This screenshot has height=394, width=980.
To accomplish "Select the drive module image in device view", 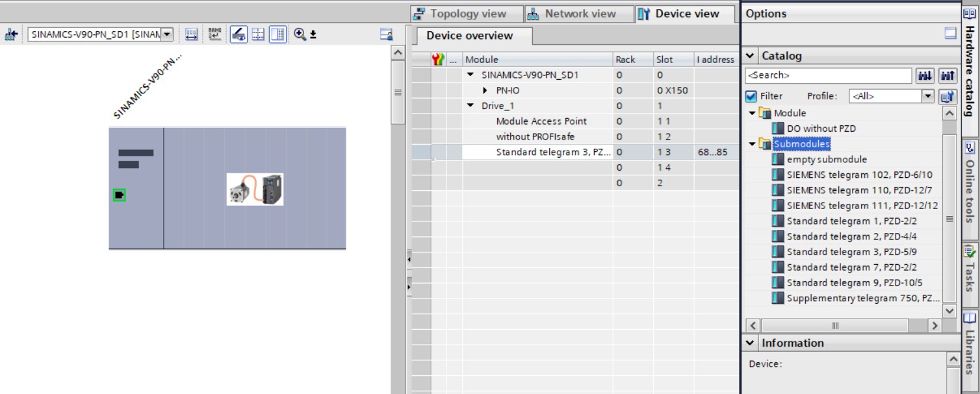I will 255,189.
